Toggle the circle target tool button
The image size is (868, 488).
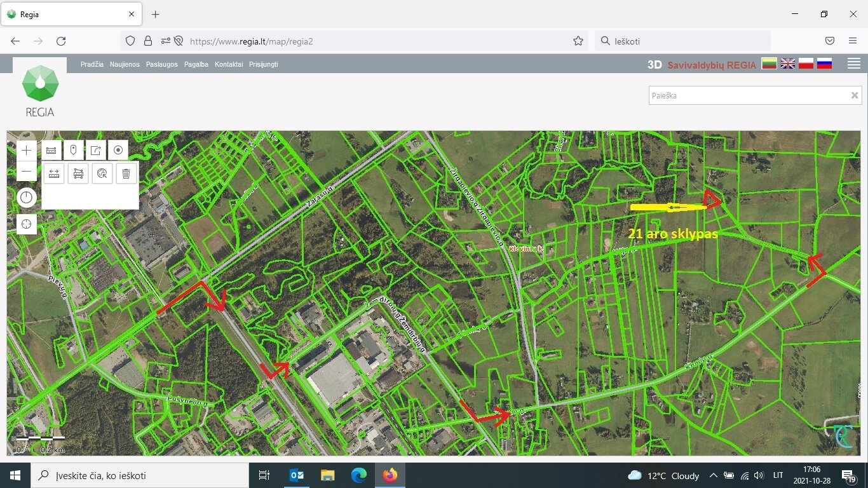(118, 151)
